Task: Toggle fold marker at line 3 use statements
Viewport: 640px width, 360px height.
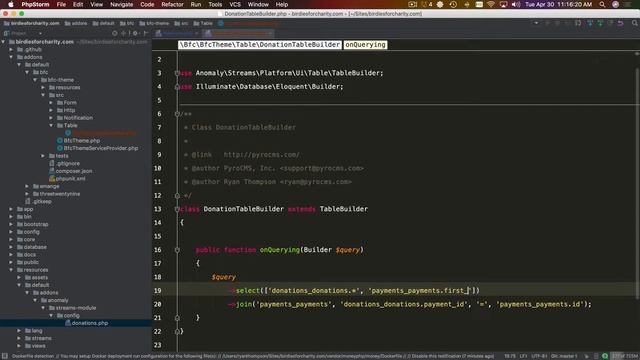Action: [177, 73]
